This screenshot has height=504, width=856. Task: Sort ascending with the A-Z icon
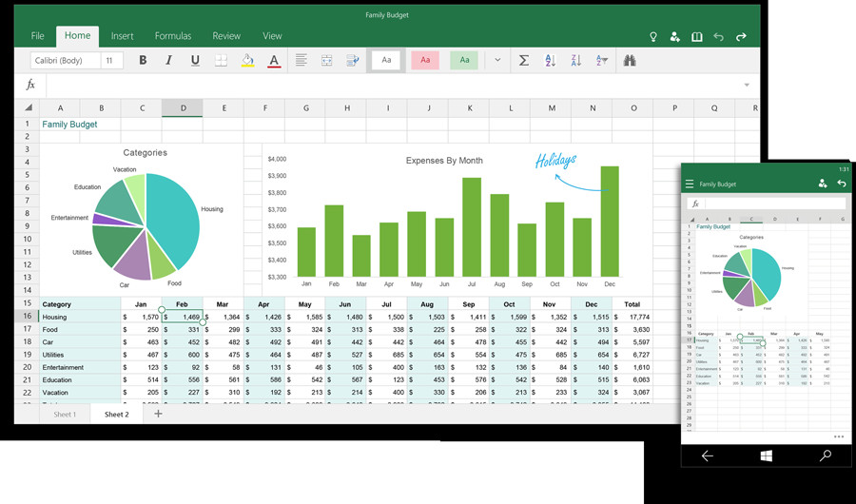coord(550,61)
